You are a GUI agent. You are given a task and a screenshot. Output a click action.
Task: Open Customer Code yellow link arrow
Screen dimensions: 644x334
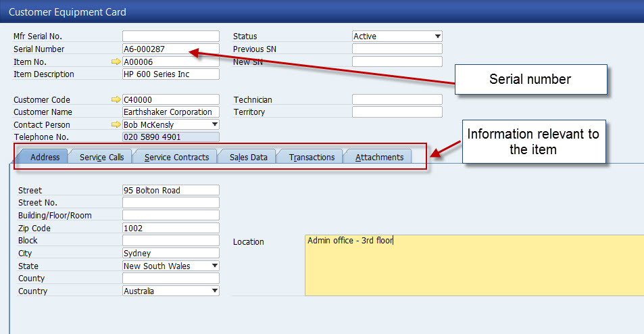click(x=116, y=99)
